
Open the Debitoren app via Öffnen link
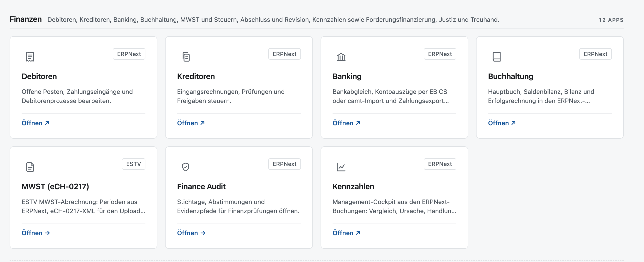coord(35,123)
